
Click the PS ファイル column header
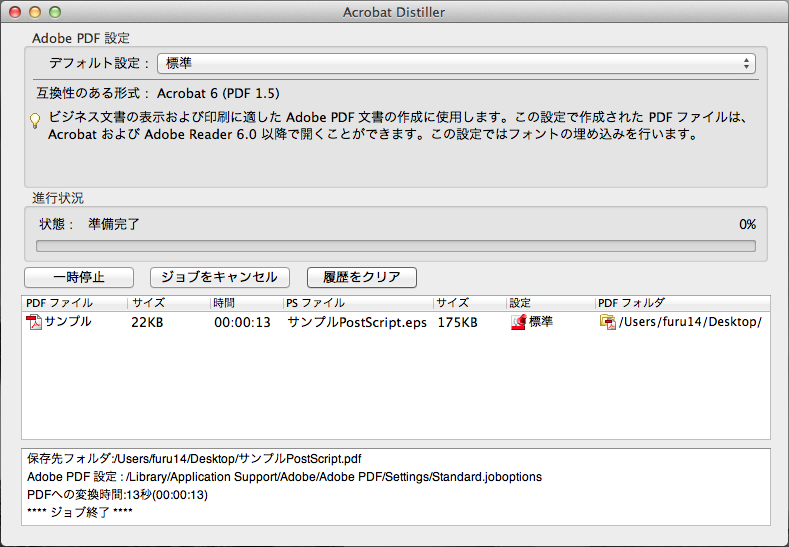358,303
